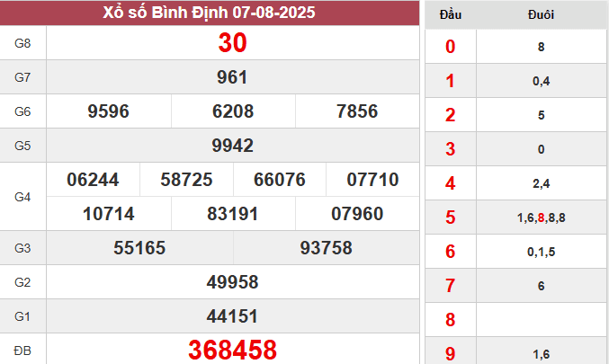609x364 pixels.
Task: Select the G4 prize label
Action: [22, 197]
